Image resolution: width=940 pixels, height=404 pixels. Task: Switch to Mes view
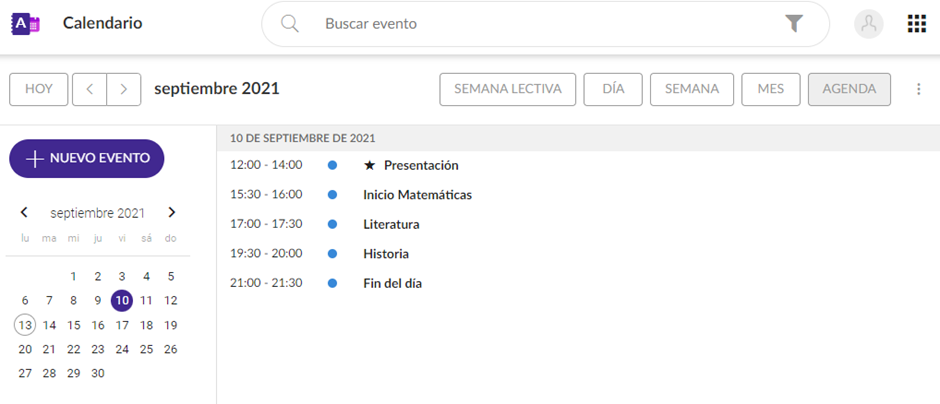tap(770, 89)
